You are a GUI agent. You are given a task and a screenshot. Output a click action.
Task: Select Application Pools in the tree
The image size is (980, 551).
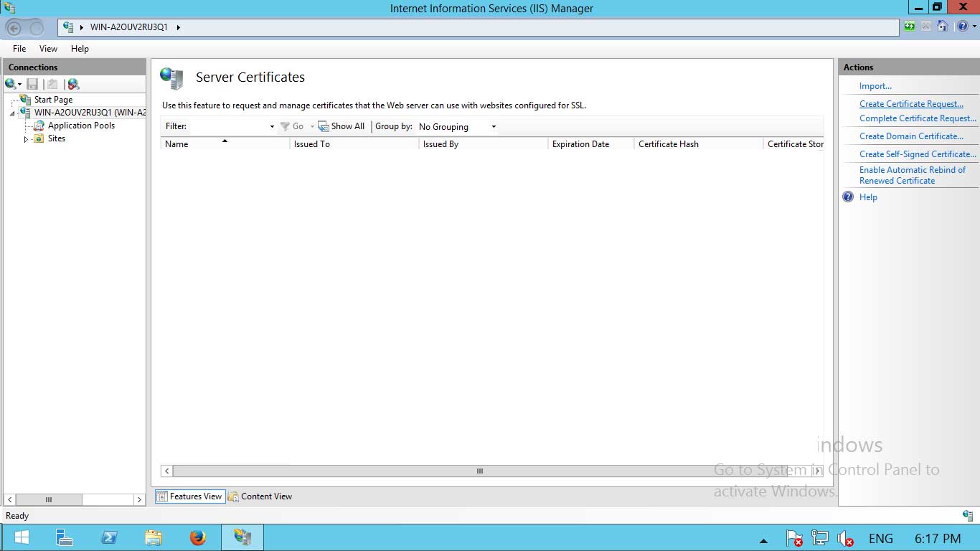[x=81, y=126]
